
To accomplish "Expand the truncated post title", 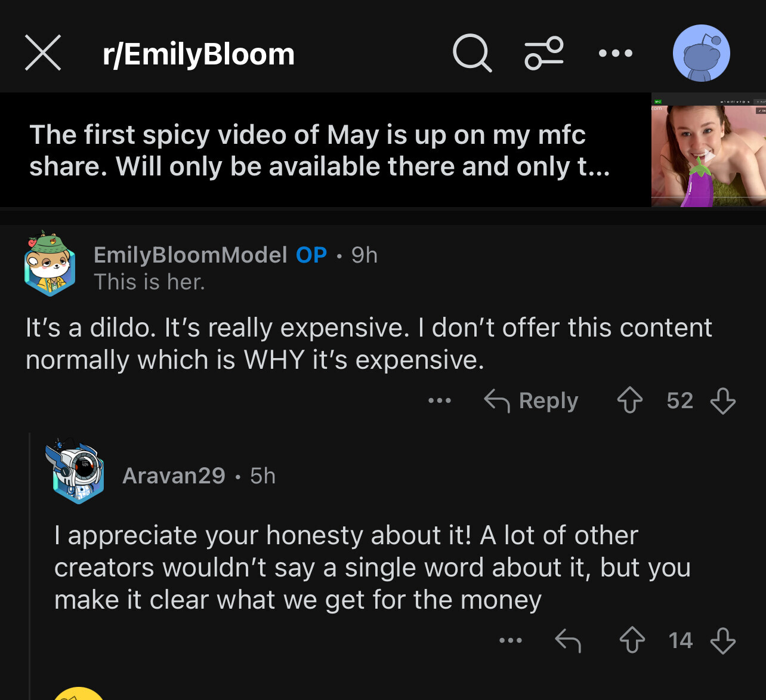I will 319,150.
